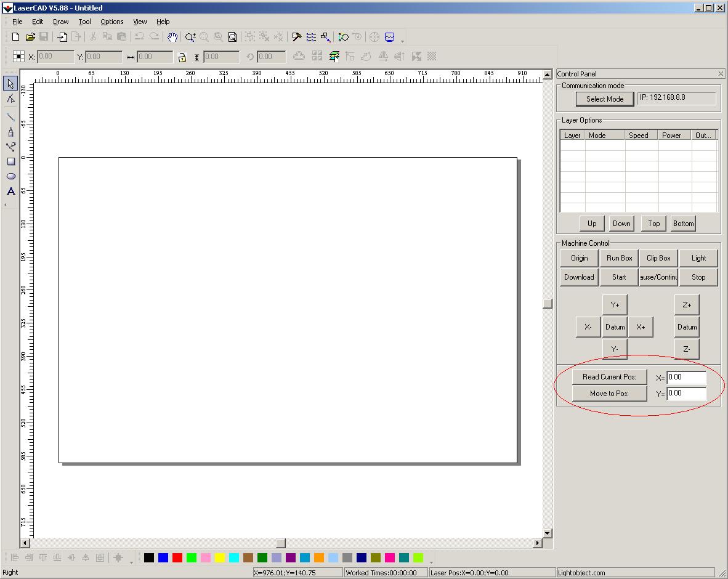Click the Read Current Pos button
Screen dimensions: 728x579
click(x=609, y=377)
